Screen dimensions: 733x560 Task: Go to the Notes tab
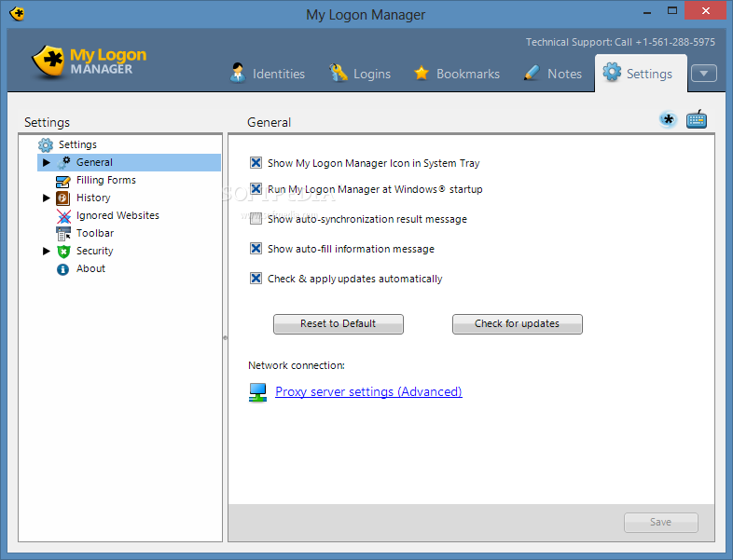pyautogui.click(x=553, y=74)
